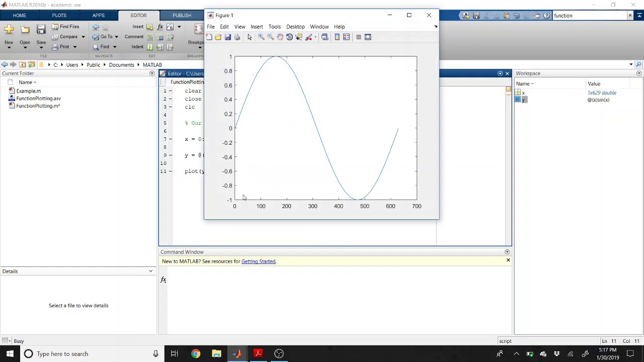
Task: Open Edit menu in Figure 1 window
Action: tap(224, 27)
